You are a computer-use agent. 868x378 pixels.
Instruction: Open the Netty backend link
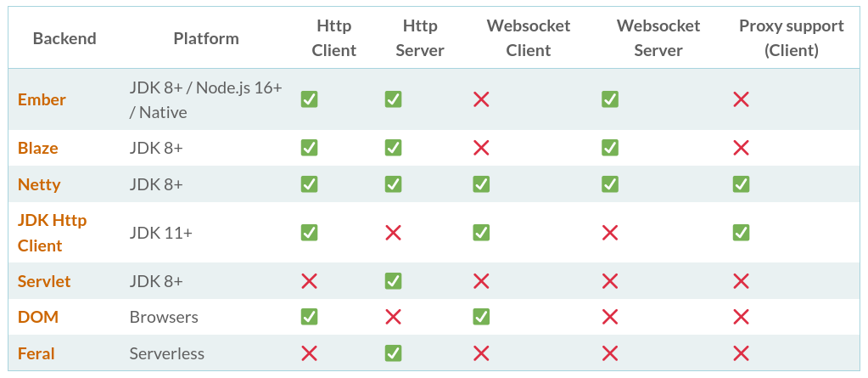(39, 184)
